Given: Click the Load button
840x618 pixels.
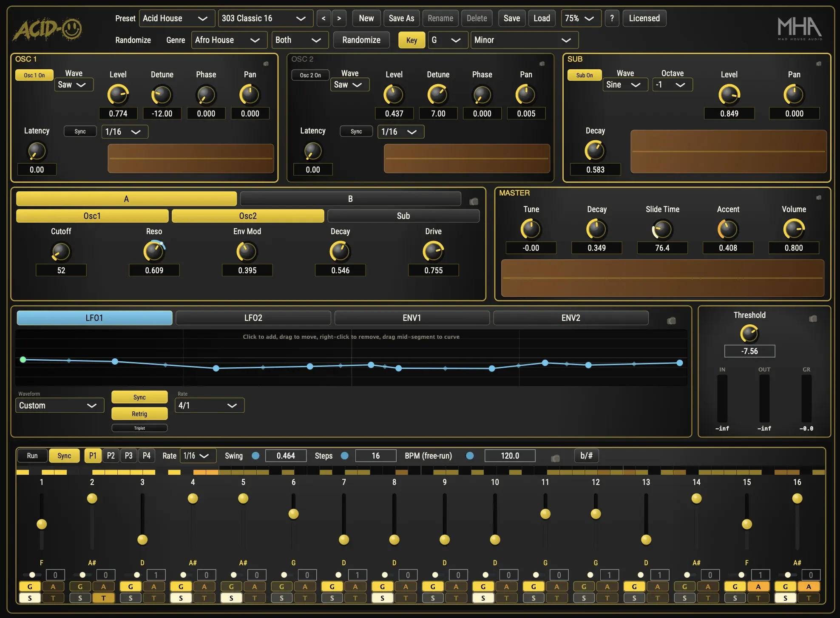Looking at the screenshot, I should pyautogui.click(x=542, y=18).
